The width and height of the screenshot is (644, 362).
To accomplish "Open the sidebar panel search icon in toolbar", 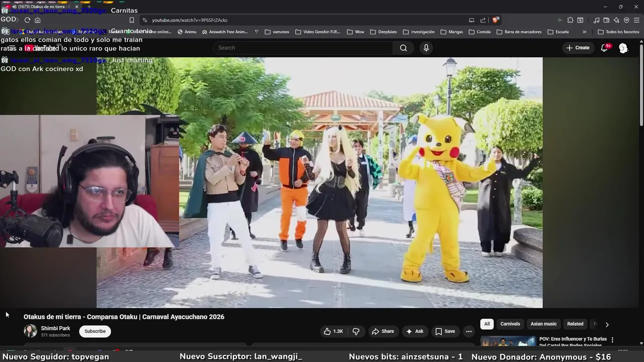I will (580, 20).
